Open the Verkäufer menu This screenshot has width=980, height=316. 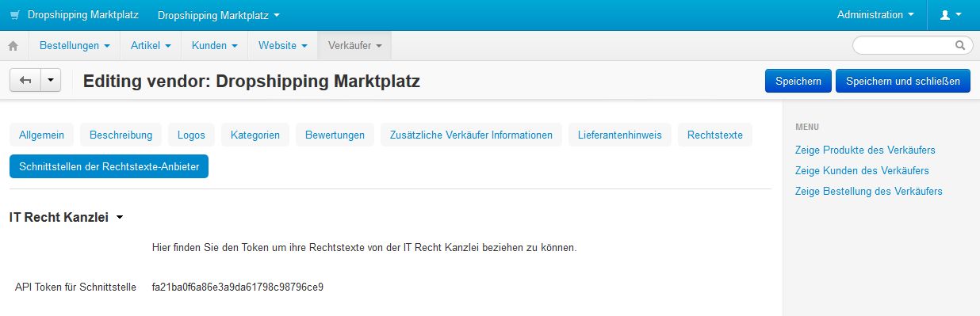(354, 46)
